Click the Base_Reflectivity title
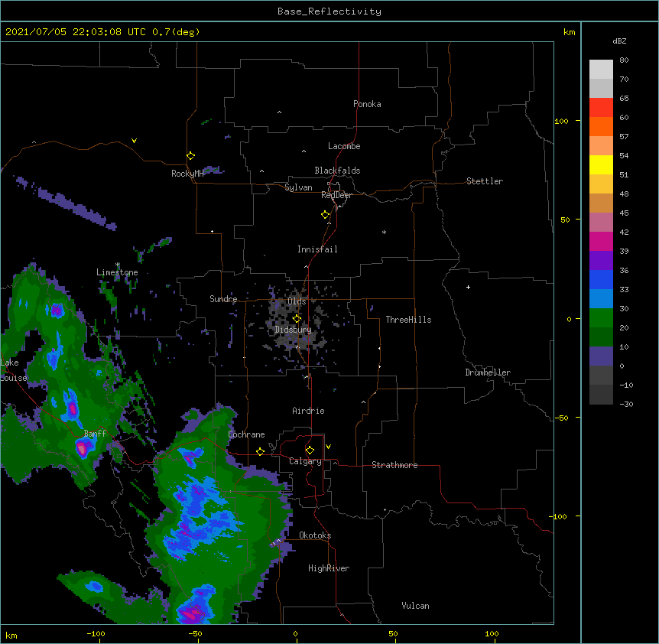Image resolution: width=659 pixels, height=644 pixels. (329, 11)
